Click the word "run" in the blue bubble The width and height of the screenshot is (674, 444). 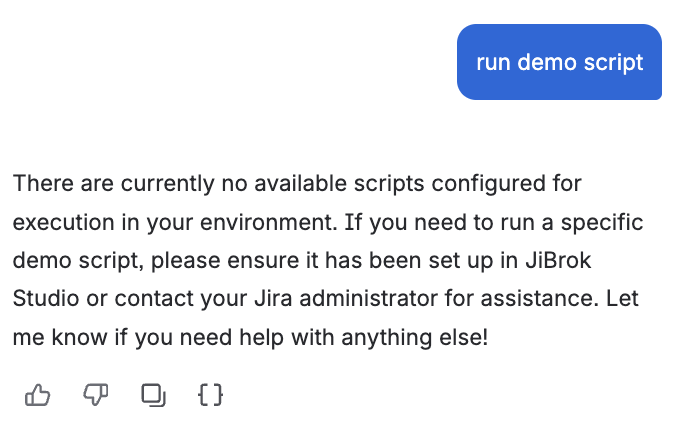coord(492,62)
